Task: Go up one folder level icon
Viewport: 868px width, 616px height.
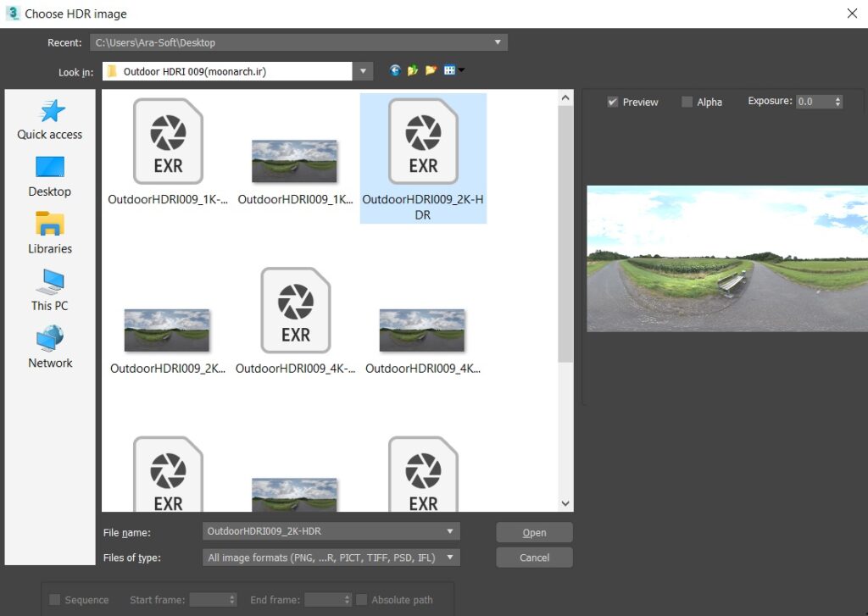Action: pos(413,70)
